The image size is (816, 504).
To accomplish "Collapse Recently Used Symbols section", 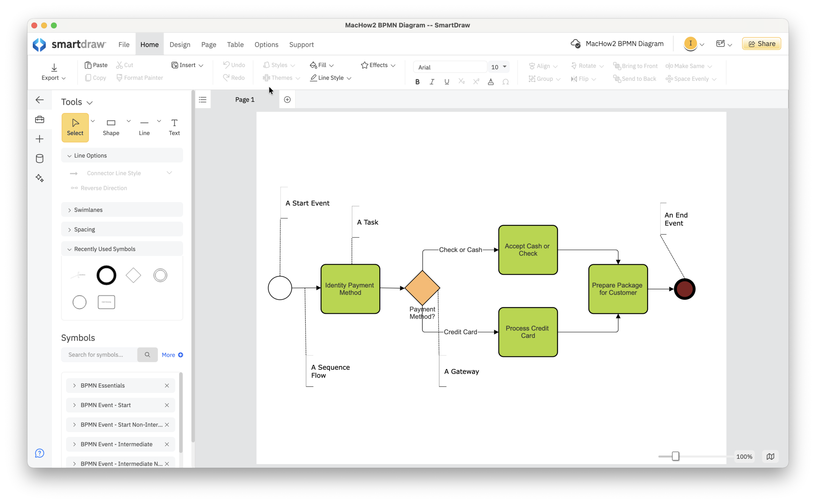I will 122,249.
